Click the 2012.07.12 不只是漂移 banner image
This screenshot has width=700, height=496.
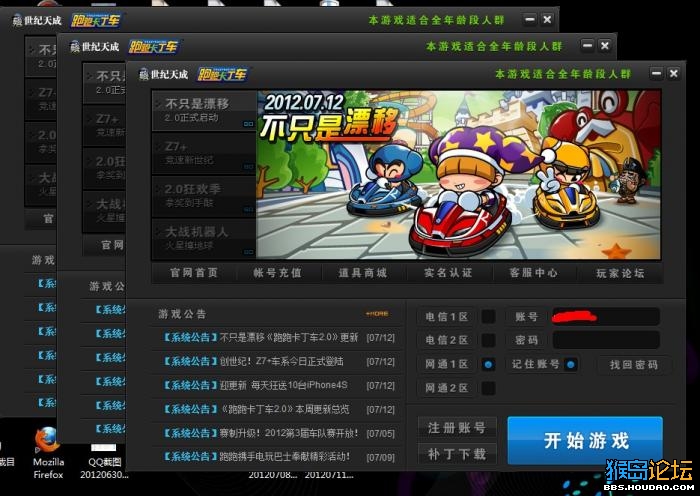click(x=458, y=175)
